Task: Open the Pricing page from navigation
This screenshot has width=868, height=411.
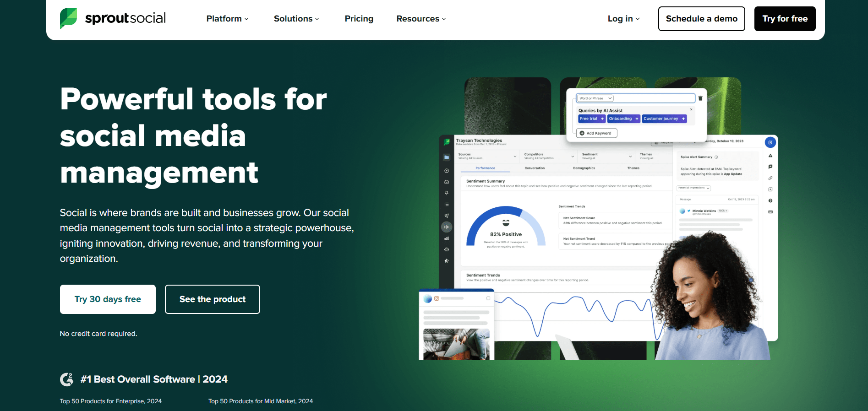Action: 359,19
